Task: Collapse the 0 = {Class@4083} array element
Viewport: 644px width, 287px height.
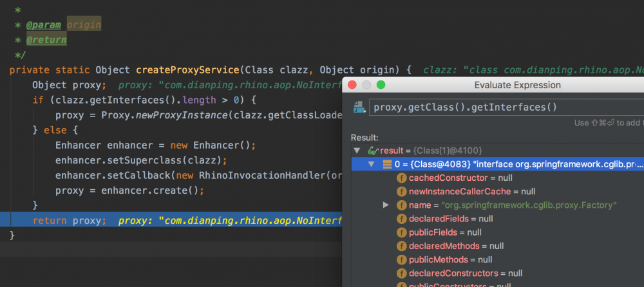Action: [372, 164]
